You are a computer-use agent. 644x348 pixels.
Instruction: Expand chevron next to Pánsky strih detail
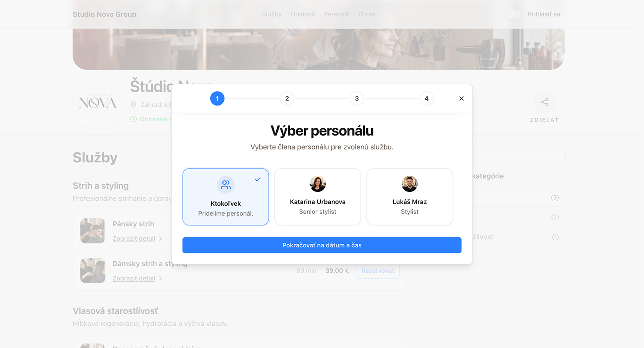[161, 238]
